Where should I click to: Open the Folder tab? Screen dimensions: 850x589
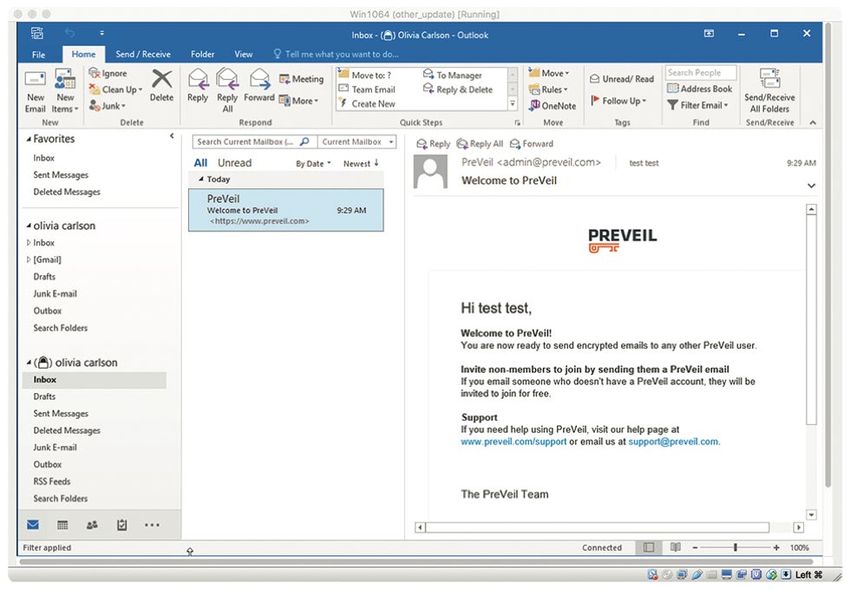tap(202, 54)
